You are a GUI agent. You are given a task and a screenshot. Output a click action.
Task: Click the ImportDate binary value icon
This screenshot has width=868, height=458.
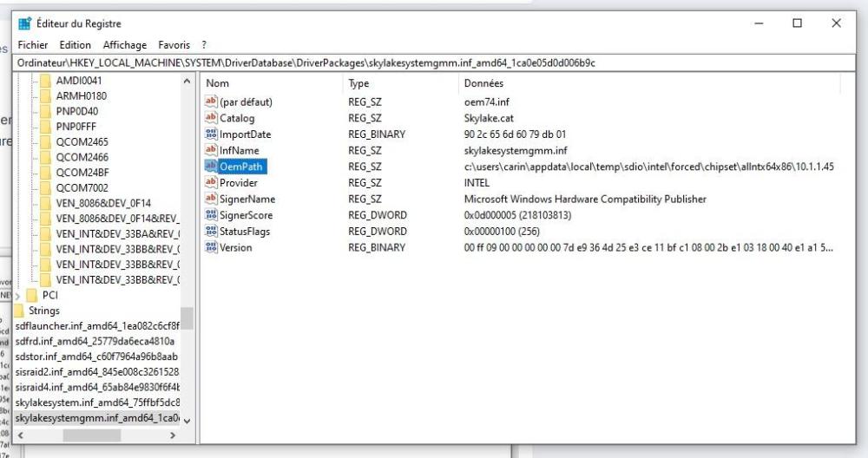211,134
